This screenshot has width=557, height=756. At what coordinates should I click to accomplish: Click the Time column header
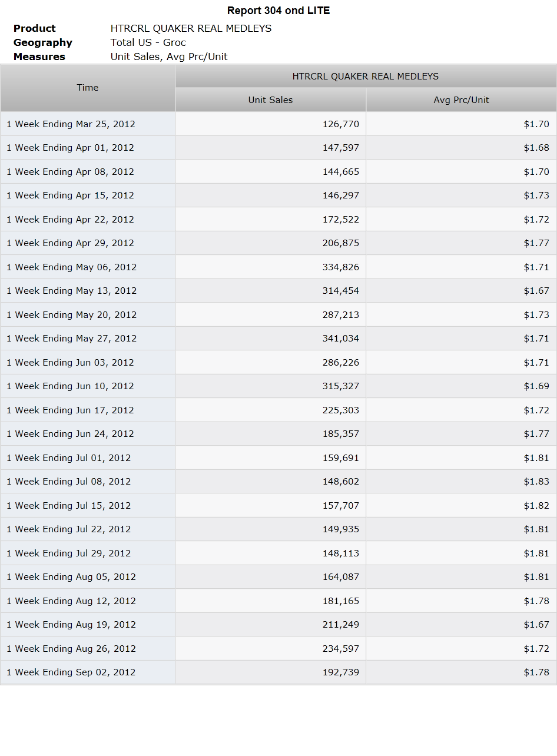tap(88, 88)
